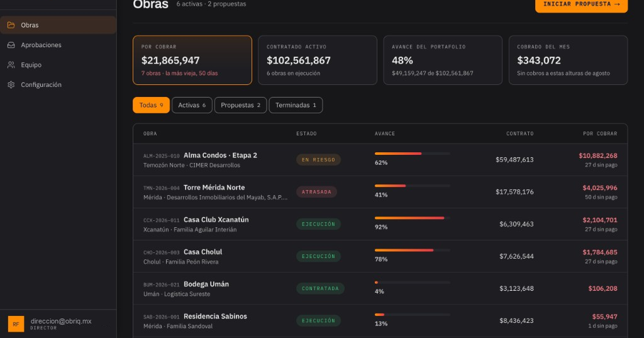Click receivable amount $4,025,996
This screenshot has height=338, width=644.
pyautogui.click(x=599, y=188)
